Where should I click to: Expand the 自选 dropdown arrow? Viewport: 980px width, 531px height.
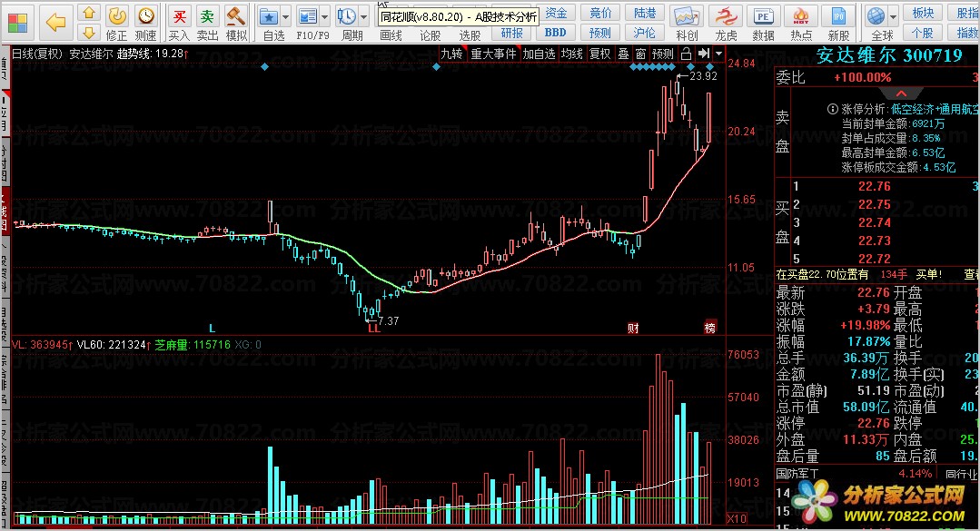pyautogui.click(x=285, y=17)
